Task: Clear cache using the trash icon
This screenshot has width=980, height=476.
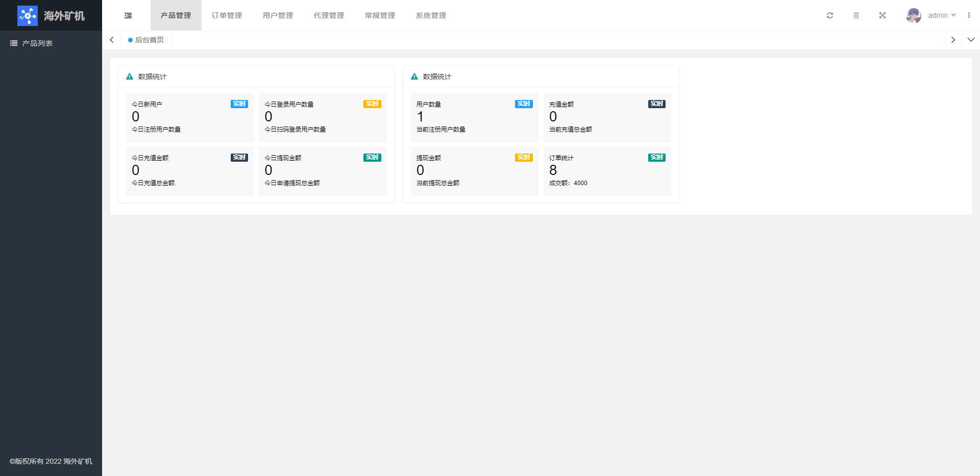Action: (x=856, y=15)
